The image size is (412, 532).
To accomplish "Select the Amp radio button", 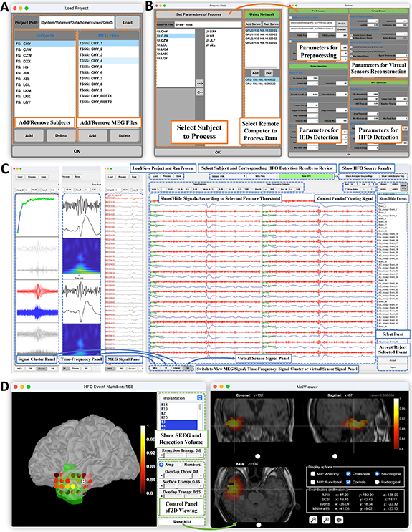I will click(x=162, y=465).
